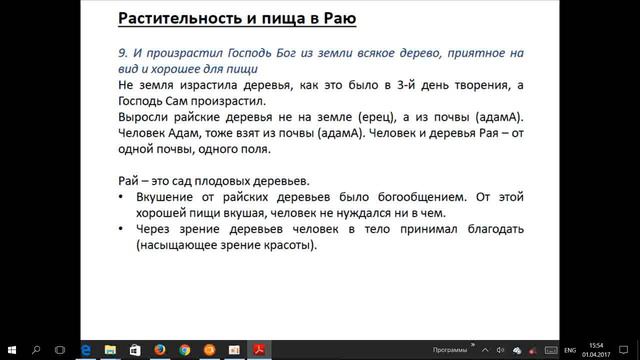Image resolution: width=640 pixels, height=360 pixels.
Task: Open Windows Store from taskbar
Action: click(135, 350)
